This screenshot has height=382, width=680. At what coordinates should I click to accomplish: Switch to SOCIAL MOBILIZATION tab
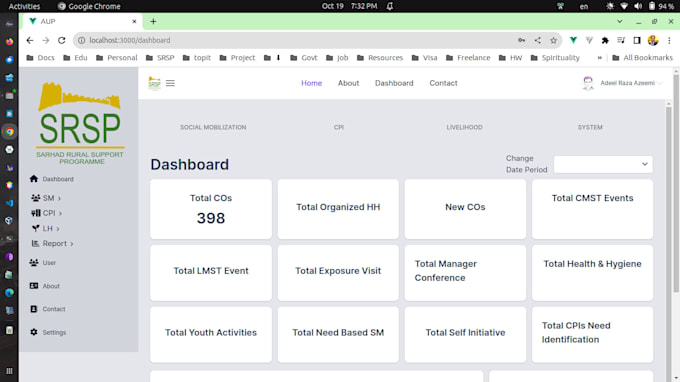click(x=213, y=127)
